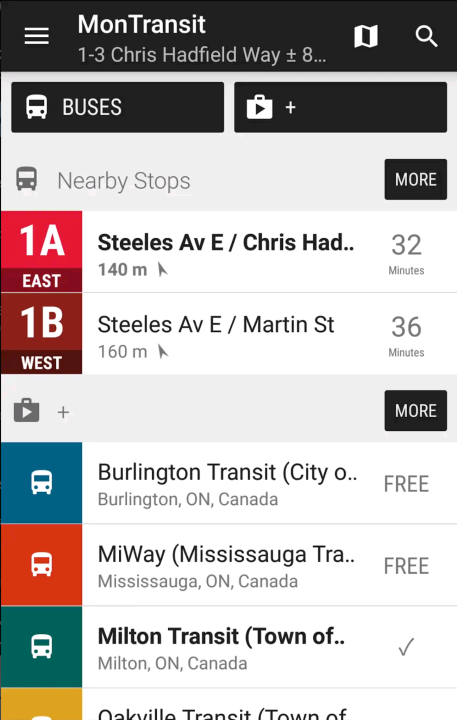Expand Nearby Stops with MORE button
Image resolution: width=457 pixels, height=720 pixels.
pos(416,180)
